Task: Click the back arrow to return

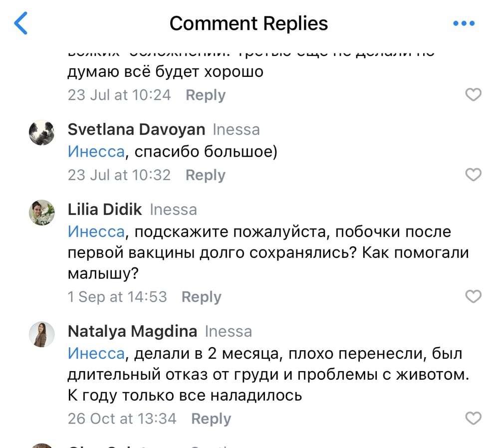Action: click(x=21, y=23)
